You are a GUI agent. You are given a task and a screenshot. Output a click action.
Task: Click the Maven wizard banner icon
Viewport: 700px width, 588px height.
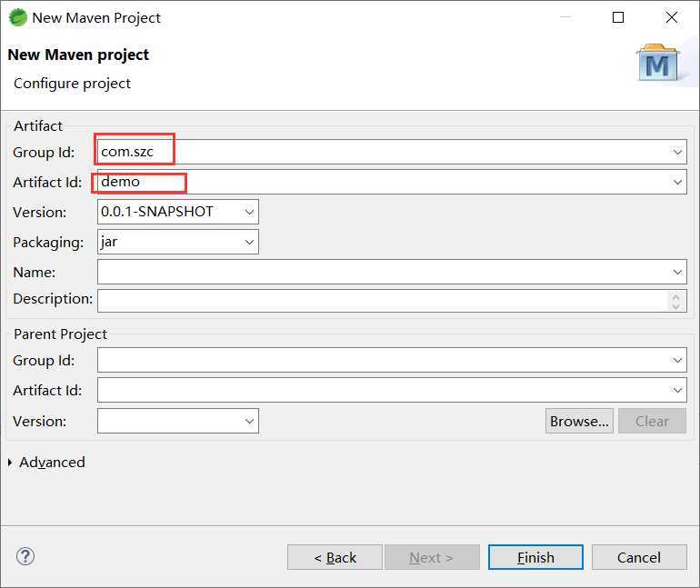click(656, 64)
